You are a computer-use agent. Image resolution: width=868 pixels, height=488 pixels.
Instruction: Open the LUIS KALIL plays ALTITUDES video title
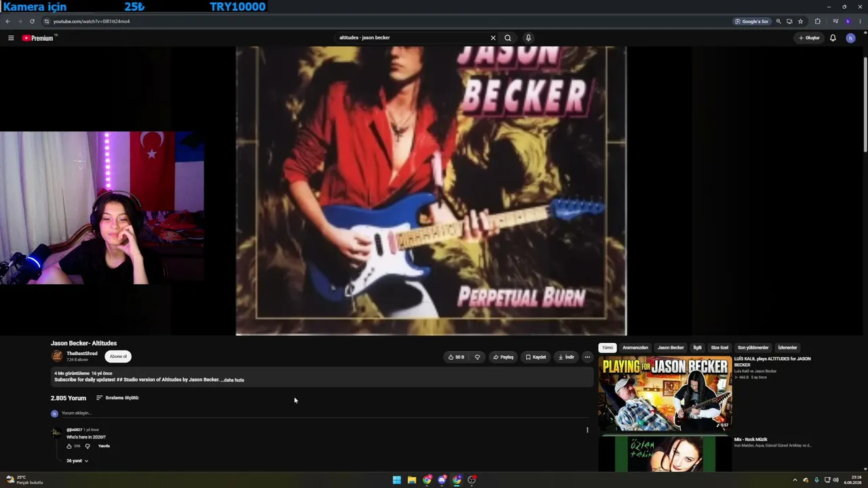point(772,361)
